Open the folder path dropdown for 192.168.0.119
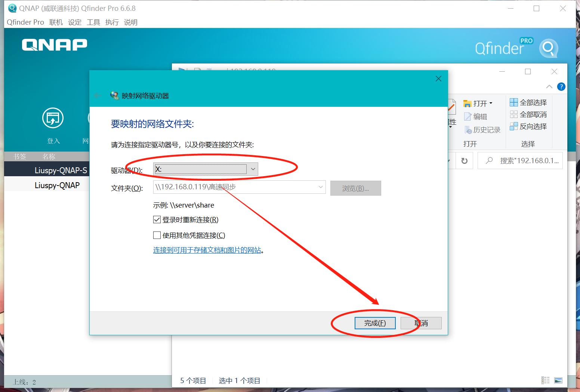 [x=320, y=187]
